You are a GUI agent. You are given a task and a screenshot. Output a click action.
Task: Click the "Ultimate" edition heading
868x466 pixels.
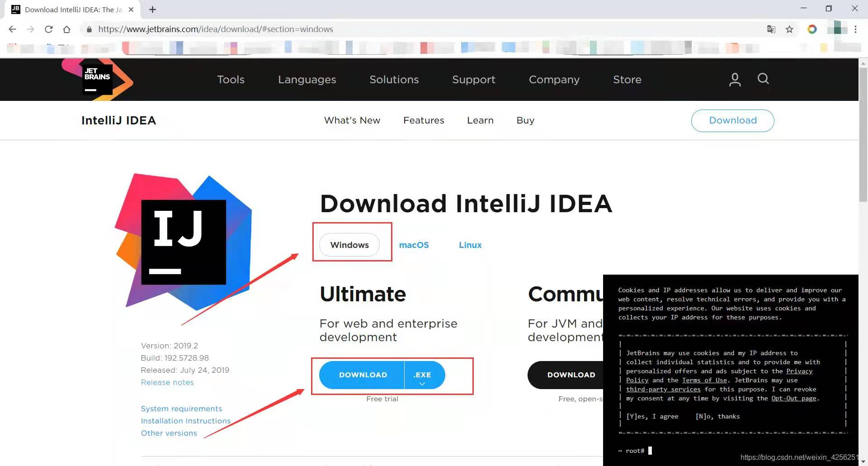tap(363, 294)
